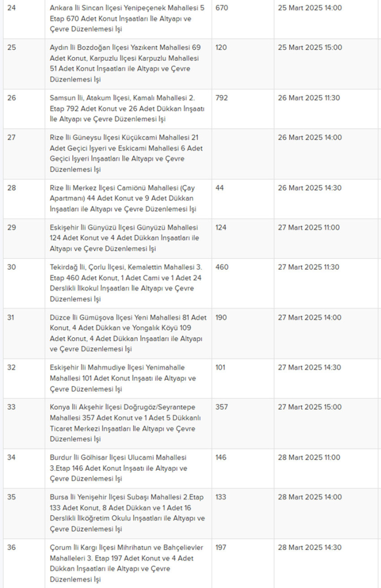
Task: Open Çorum Kargı Mihrihatun ve Bahçelievler tender
Action: click(126, 563)
